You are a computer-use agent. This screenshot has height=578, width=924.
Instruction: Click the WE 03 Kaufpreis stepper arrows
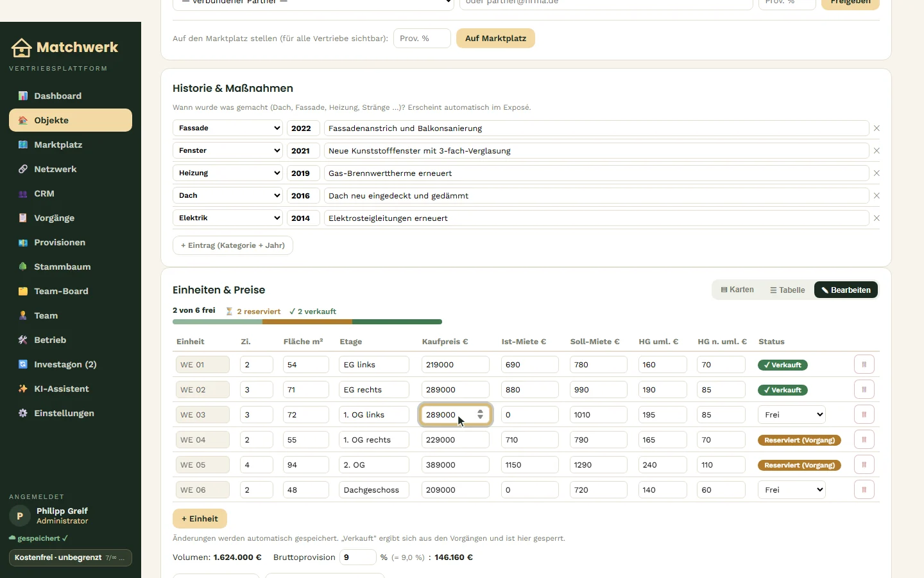coord(480,415)
